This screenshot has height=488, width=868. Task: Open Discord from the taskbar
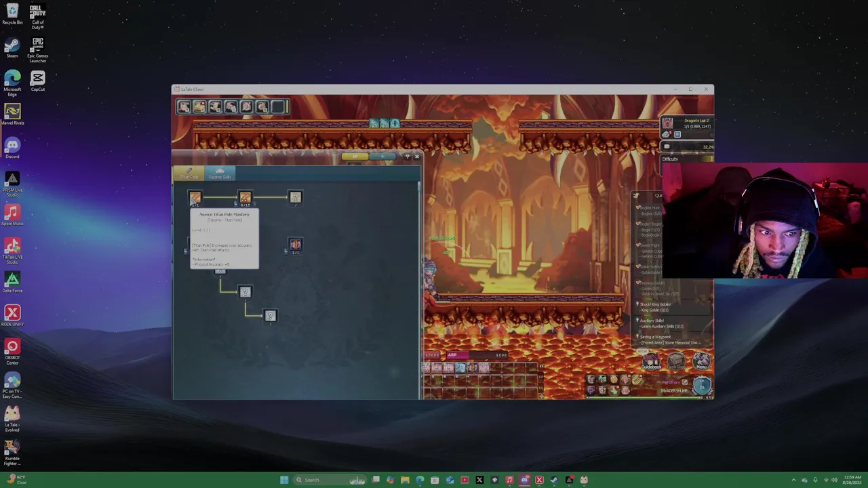[x=524, y=480]
